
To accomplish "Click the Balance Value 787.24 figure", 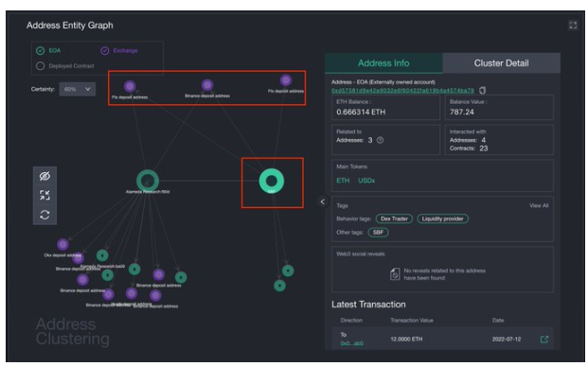I will click(x=462, y=112).
